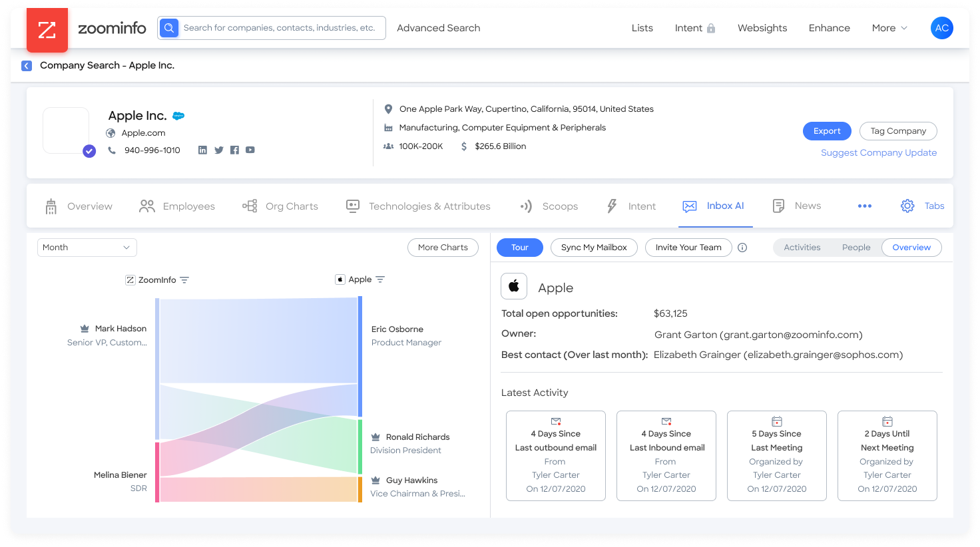The width and height of the screenshot is (980, 547).
Task: Open the Employees tab
Action: (177, 206)
